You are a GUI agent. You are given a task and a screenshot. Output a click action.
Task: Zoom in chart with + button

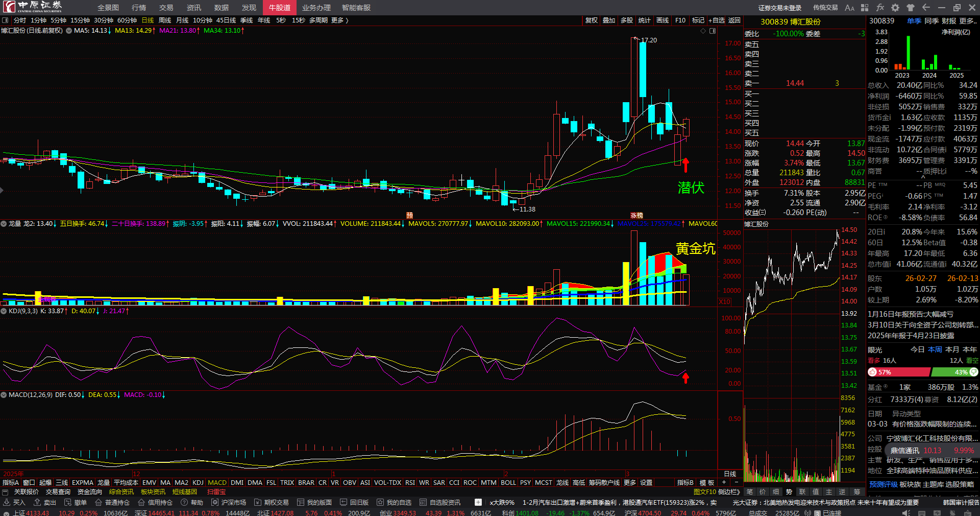[x=724, y=482]
